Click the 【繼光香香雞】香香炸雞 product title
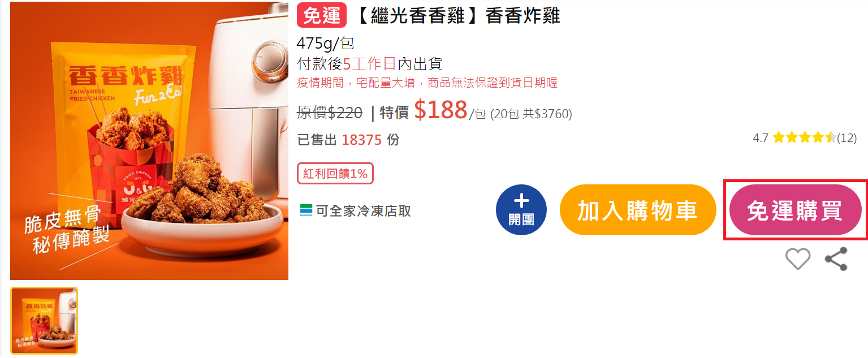Viewport: 868px width, 358px height. point(457,15)
